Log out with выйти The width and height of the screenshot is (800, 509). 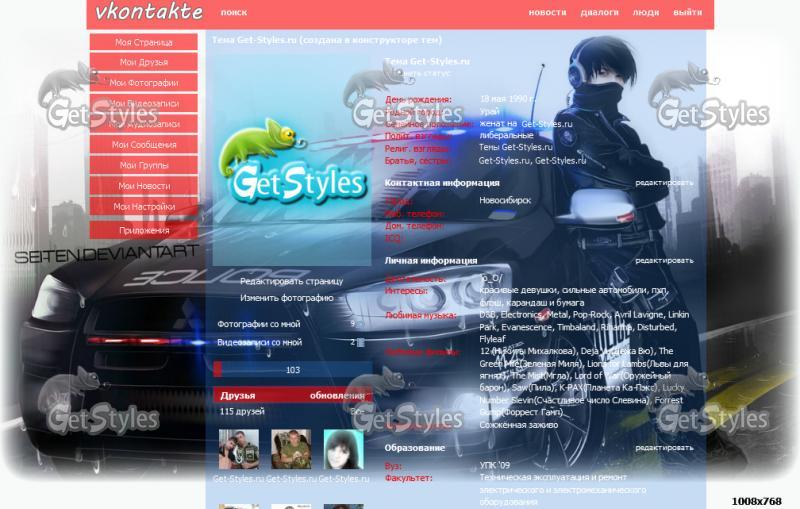point(687,12)
